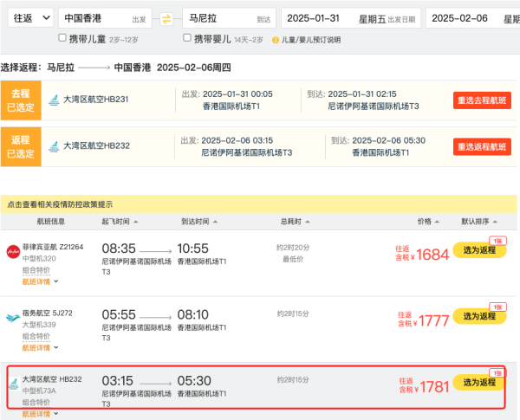Click 航班信息 column header
Screen dimensions: 520x420
pyautogui.click(x=51, y=222)
